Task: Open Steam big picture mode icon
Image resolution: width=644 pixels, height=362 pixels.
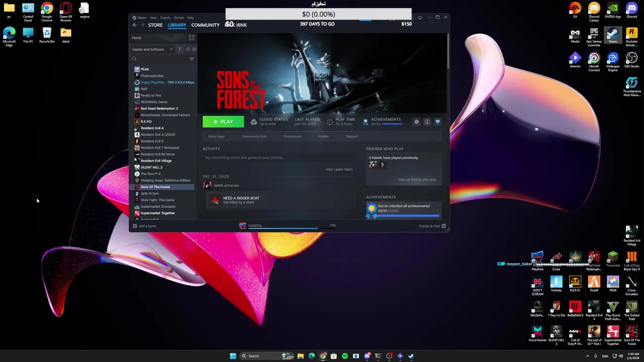Action: pos(420,18)
